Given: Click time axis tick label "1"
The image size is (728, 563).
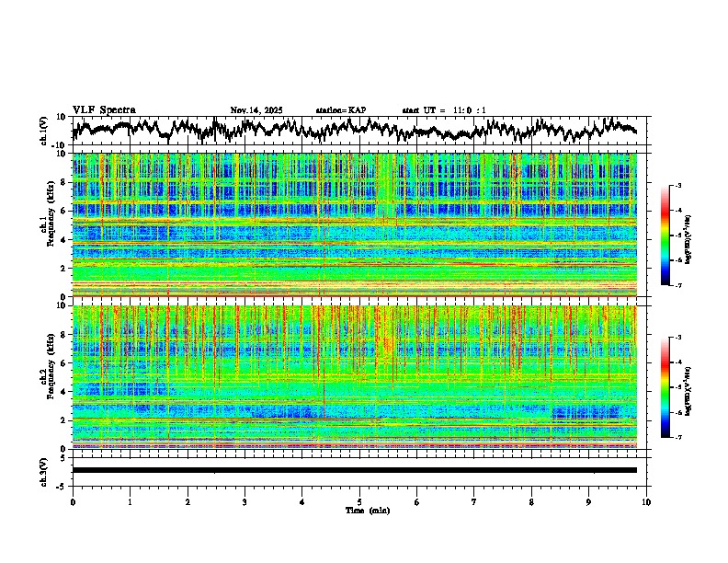Looking at the screenshot, I should (x=130, y=502).
